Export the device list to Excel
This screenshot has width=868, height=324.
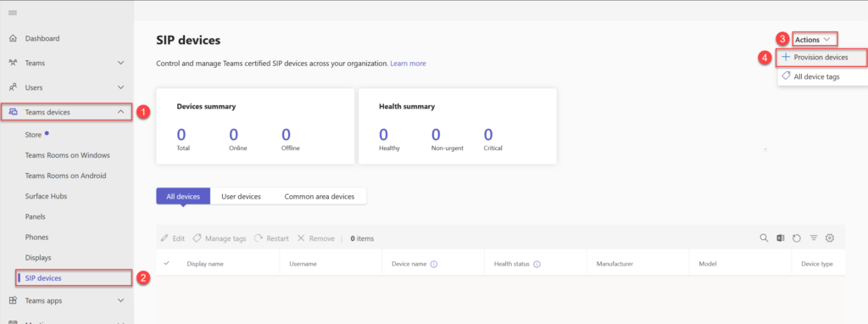[781, 238]
